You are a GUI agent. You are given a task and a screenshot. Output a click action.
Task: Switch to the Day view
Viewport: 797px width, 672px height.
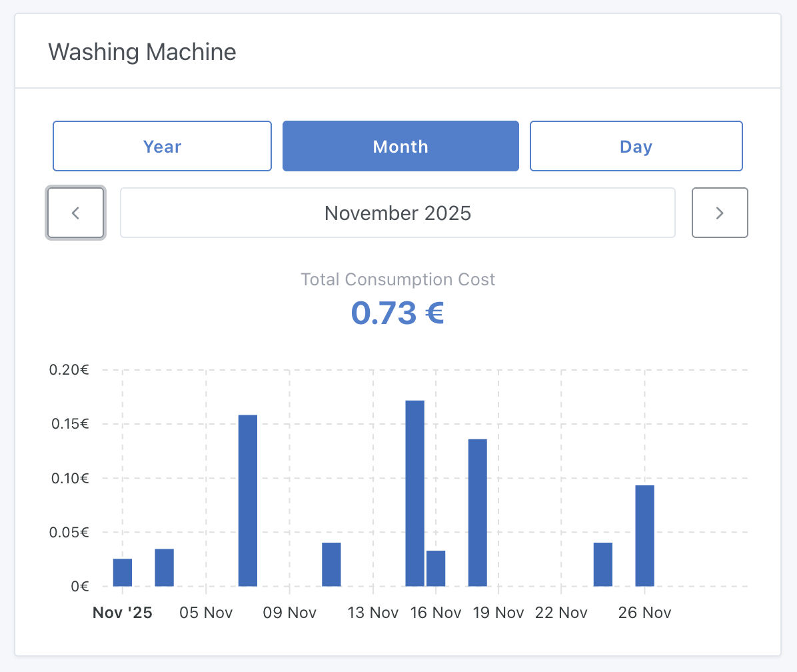tap(636, 146)
